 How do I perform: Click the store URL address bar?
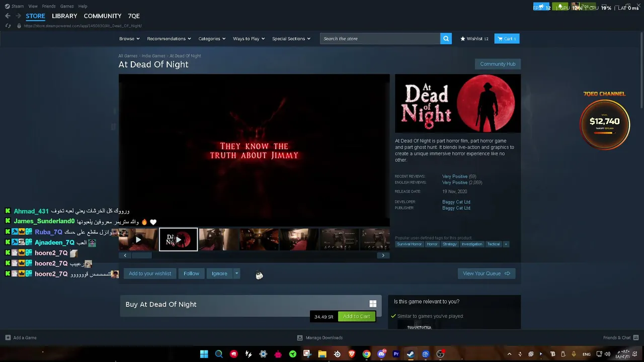pyautogui.click(x=83, y=26)
